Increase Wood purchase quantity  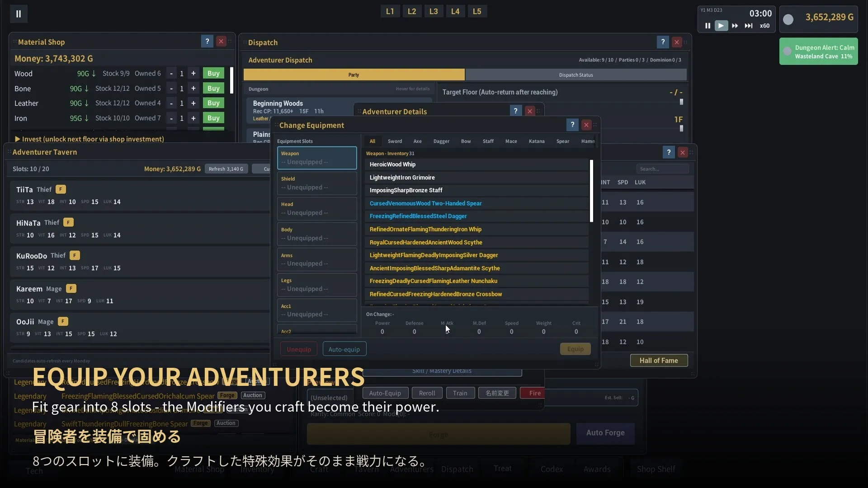pyautogui.click(x=193, y=73)
